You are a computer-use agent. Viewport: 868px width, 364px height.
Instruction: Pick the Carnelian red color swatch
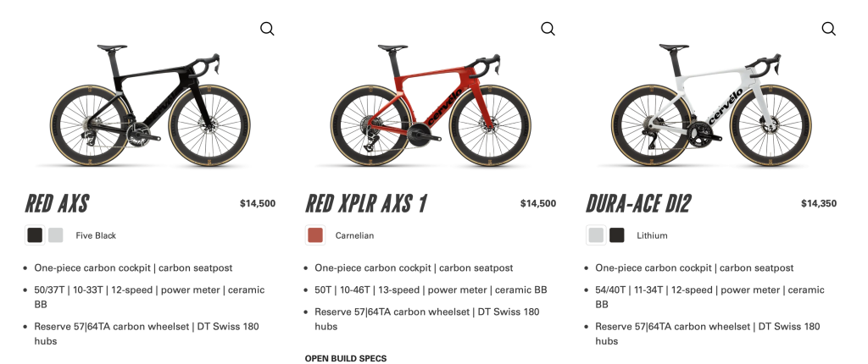(315, 235)
